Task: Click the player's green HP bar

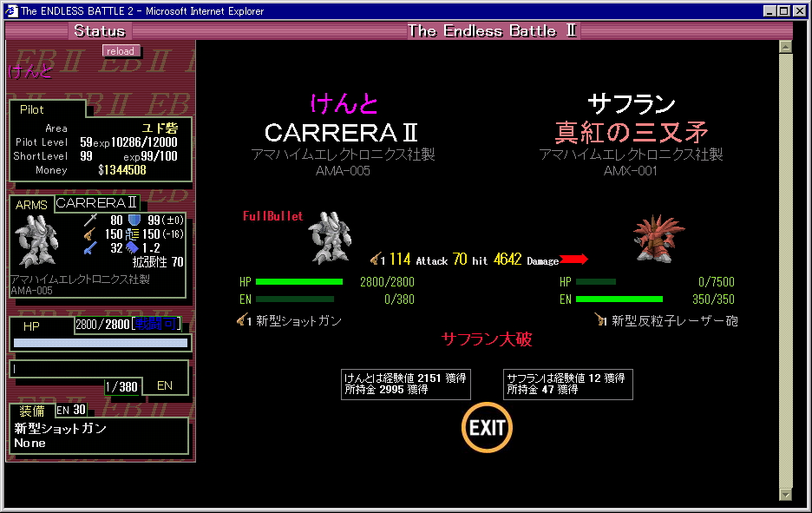Action: [299, 282]
